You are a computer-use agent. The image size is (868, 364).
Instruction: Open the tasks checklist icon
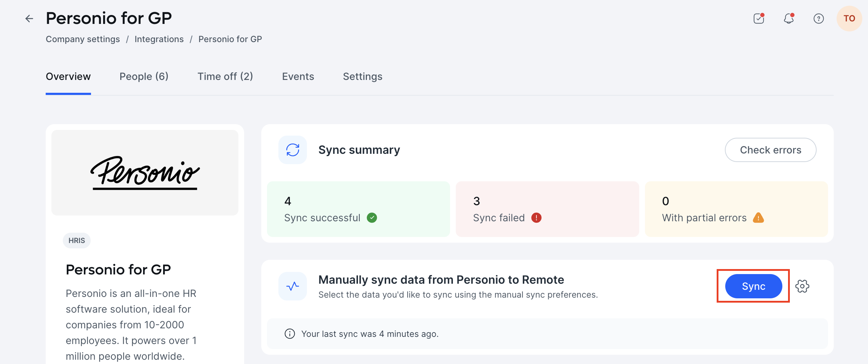coord(759,18)
